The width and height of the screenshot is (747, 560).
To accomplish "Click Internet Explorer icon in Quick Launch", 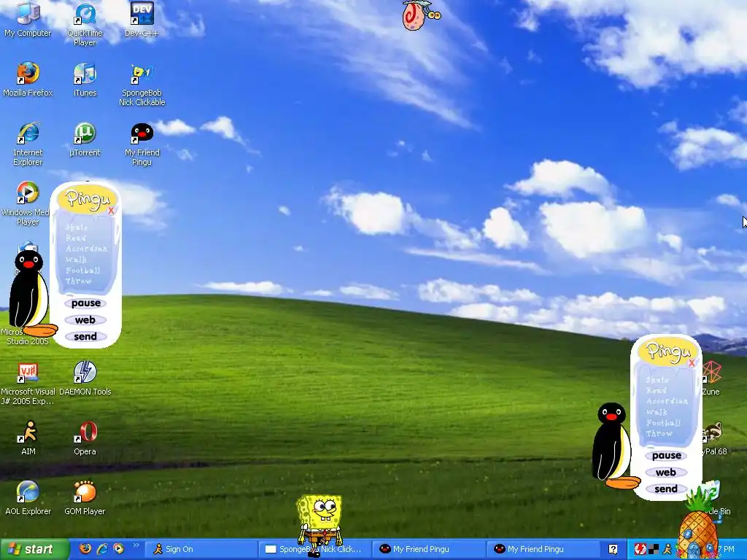I will pos(102,548).
